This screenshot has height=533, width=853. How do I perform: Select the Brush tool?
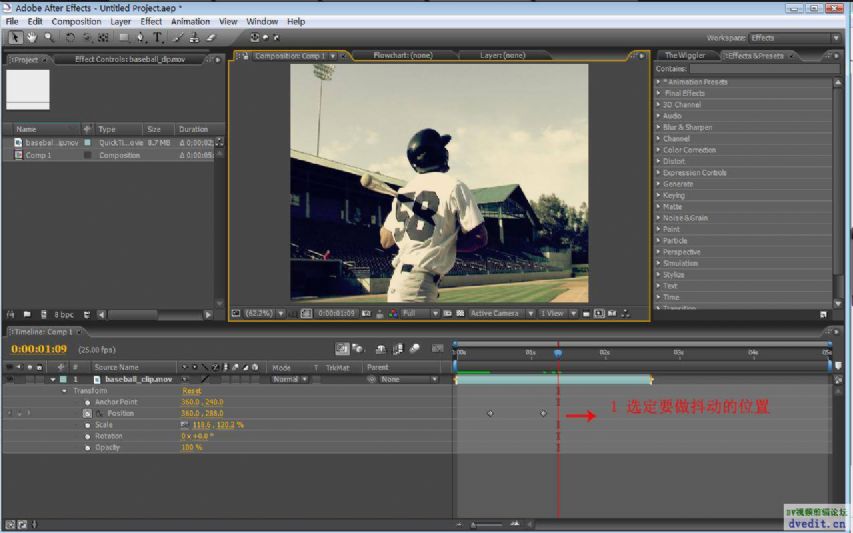click(177, 38)
